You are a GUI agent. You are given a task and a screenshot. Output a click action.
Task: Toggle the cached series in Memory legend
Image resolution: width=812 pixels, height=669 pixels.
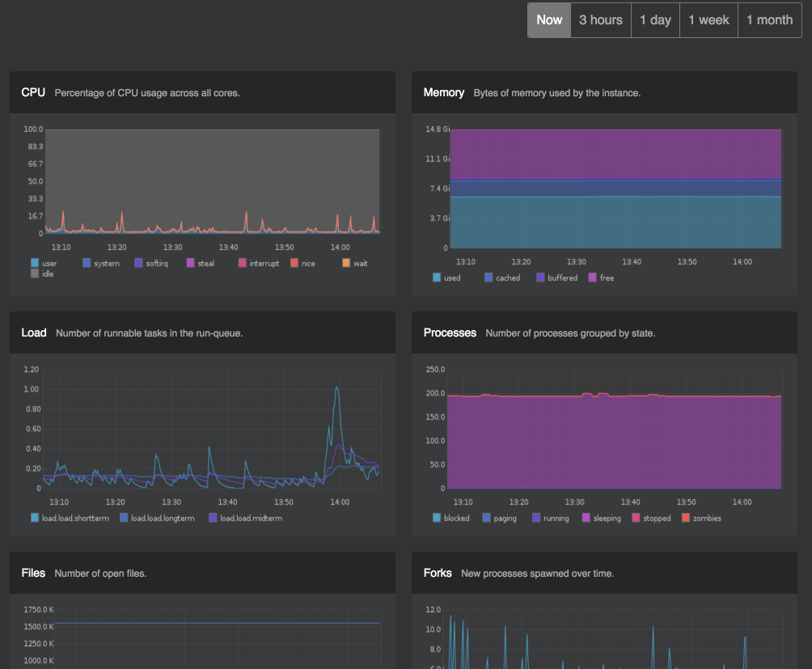tap(502, 277)
